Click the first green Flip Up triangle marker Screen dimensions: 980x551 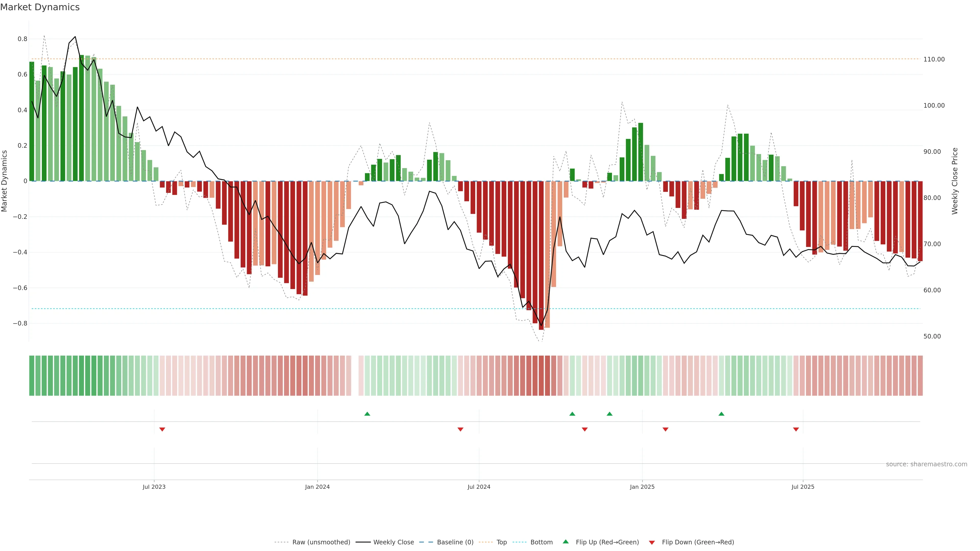click(367, 414)
